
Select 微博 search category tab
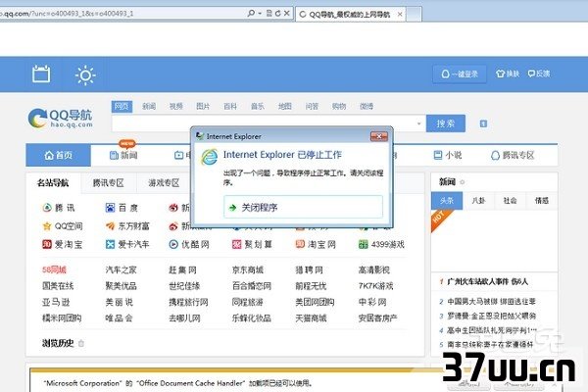coord(367,107)
